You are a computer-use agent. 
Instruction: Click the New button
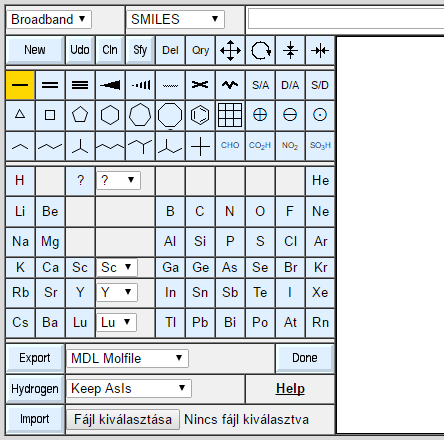(35, 50)
